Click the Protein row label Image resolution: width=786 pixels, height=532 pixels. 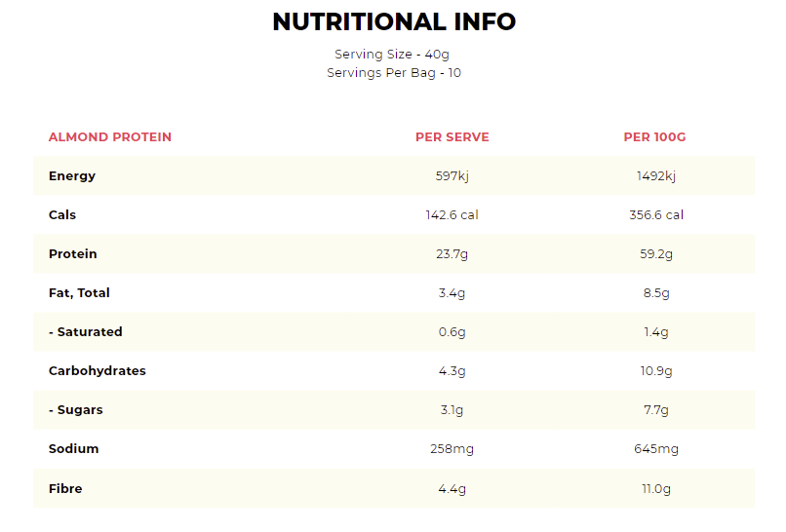point(73,254)
